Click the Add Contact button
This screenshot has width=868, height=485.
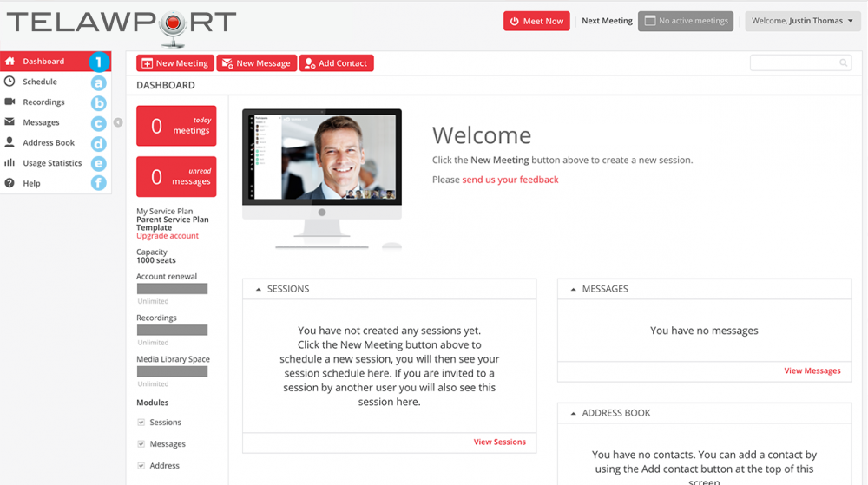tap(337, 63)
